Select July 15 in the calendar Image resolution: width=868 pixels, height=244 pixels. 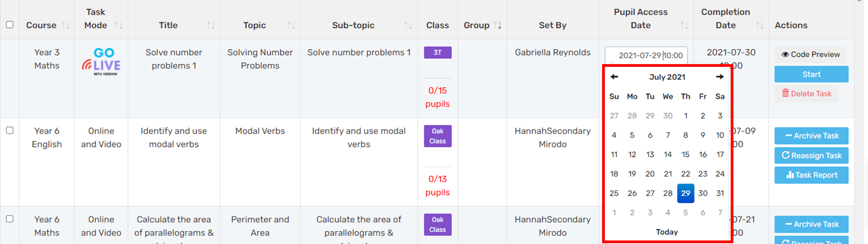pos(685,155)
